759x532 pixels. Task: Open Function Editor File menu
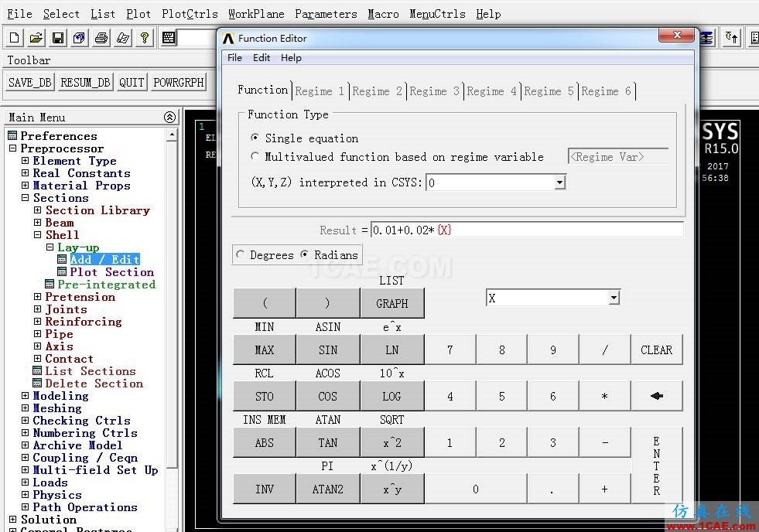234,57
